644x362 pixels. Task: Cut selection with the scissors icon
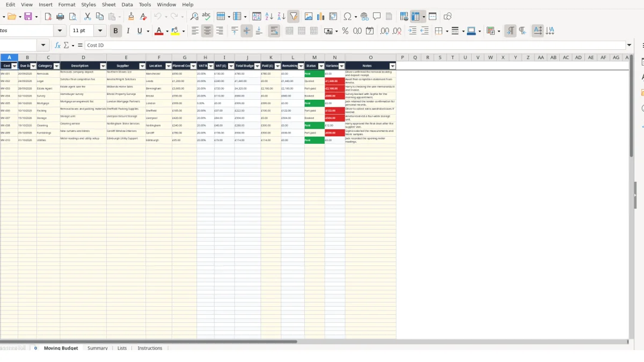tap(87, 17)
